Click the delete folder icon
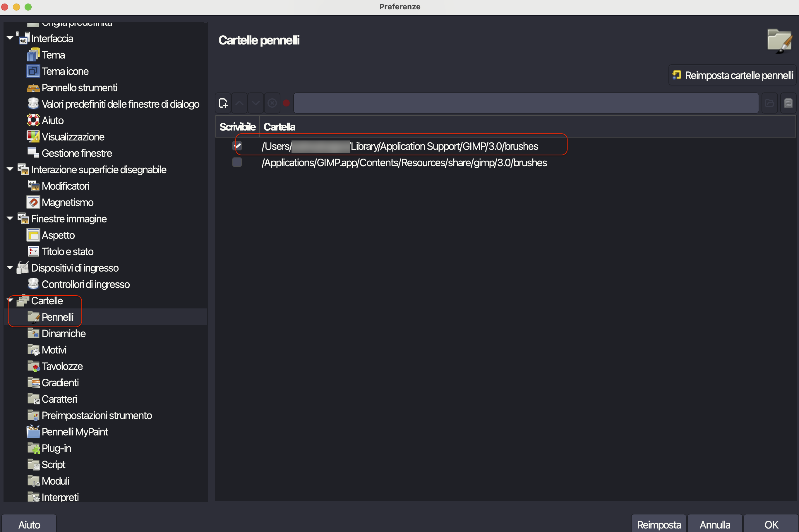799x532 pixels. (272, 103)
